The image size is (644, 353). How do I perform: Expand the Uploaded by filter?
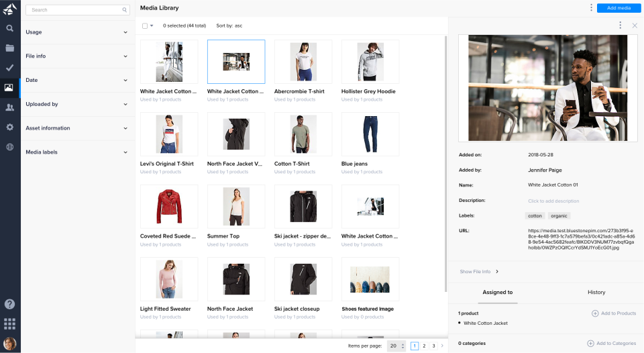click(76, 105)
